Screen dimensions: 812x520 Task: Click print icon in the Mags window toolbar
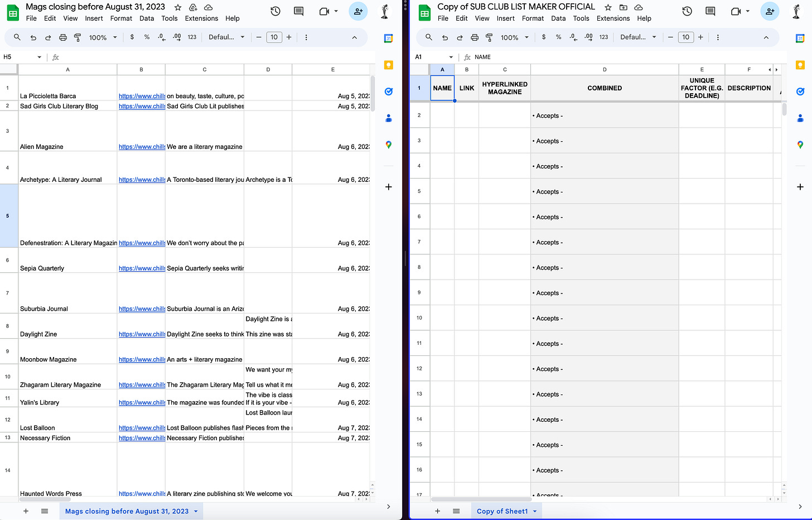pyautogui.click(x=63, y=37)
